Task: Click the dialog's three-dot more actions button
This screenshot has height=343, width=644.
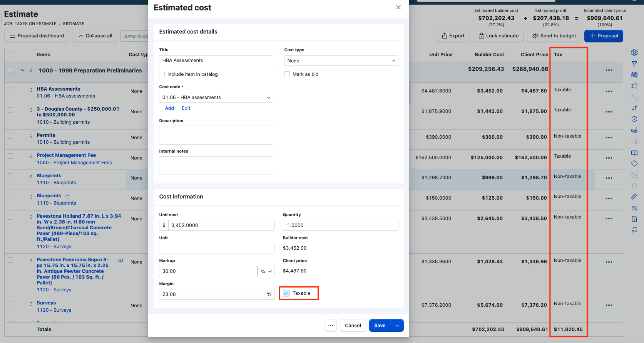Action: [331, 326]
